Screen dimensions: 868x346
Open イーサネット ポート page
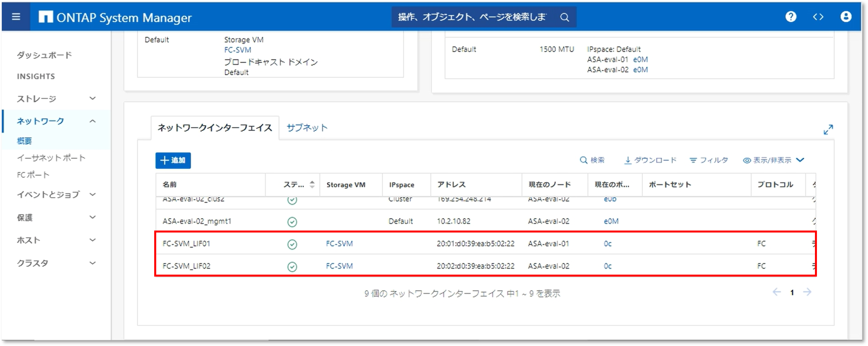click(x=51, y=158)
